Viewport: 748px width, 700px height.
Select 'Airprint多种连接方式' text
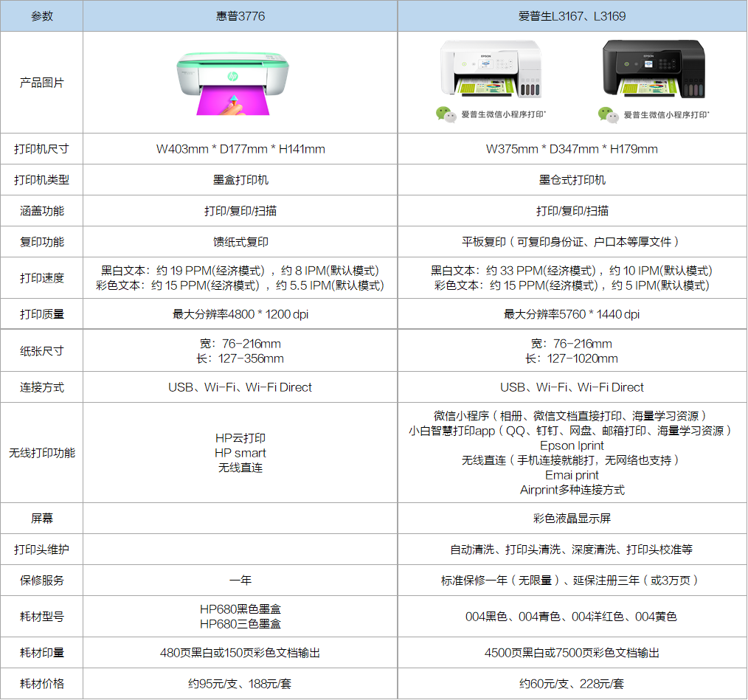tap(572, 490)
